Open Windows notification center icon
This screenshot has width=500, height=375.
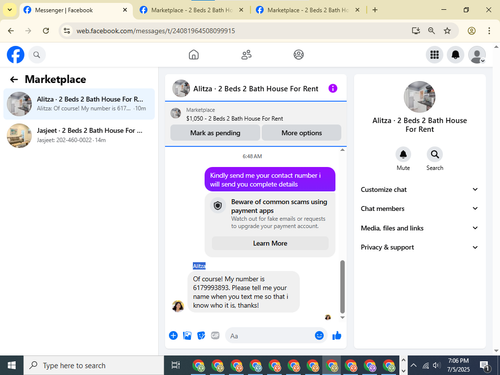click(485, 366)
